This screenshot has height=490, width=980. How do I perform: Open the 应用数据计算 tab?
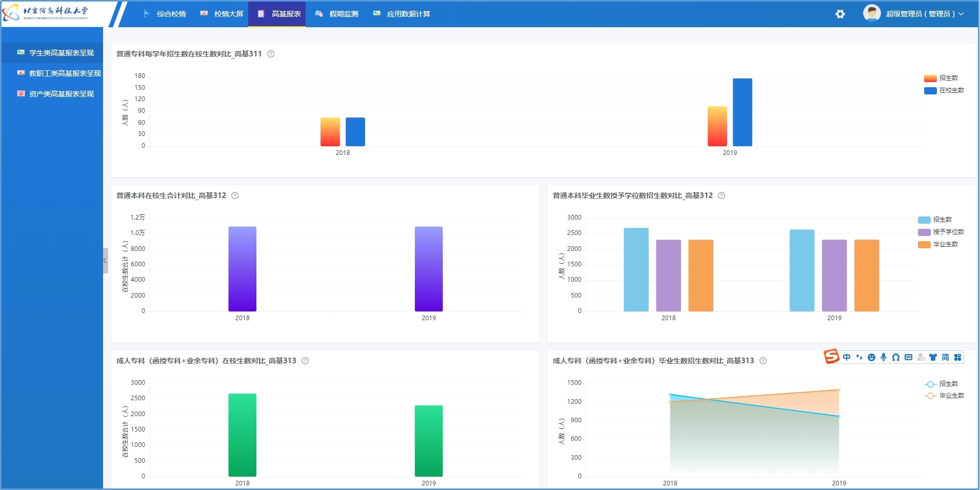[402, 14]
